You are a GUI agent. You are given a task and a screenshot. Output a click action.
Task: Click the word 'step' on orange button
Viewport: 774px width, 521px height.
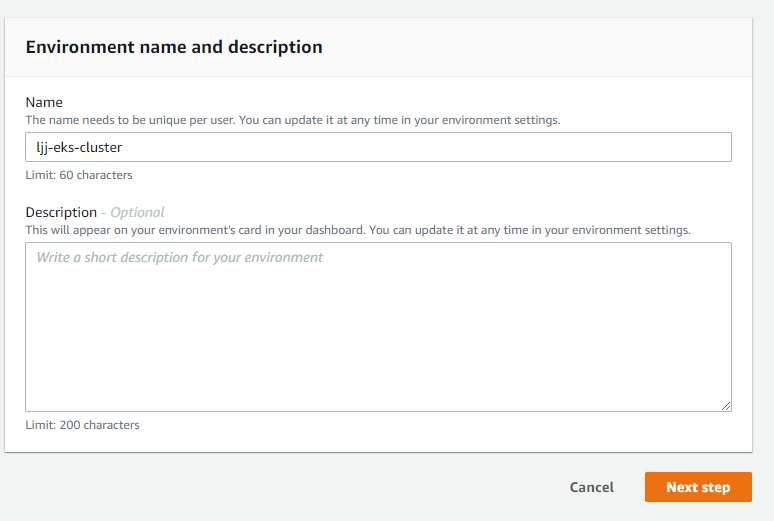[x=715, y=487]
